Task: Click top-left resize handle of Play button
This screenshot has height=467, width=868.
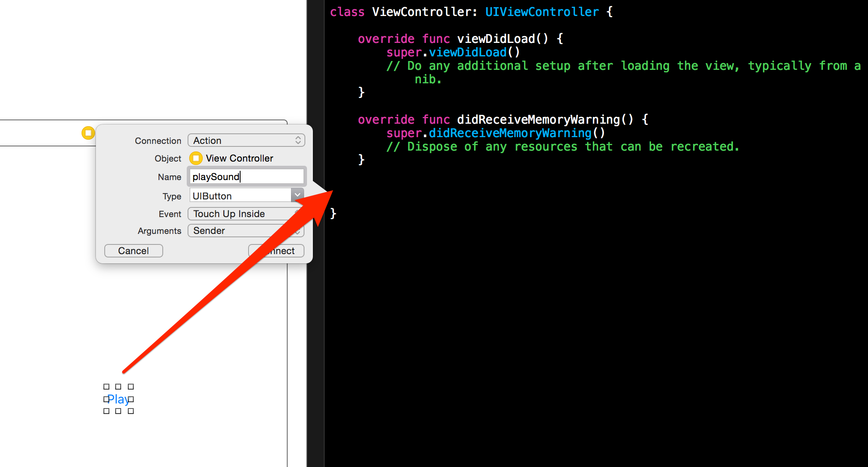Action: click(x=106, y=387)
